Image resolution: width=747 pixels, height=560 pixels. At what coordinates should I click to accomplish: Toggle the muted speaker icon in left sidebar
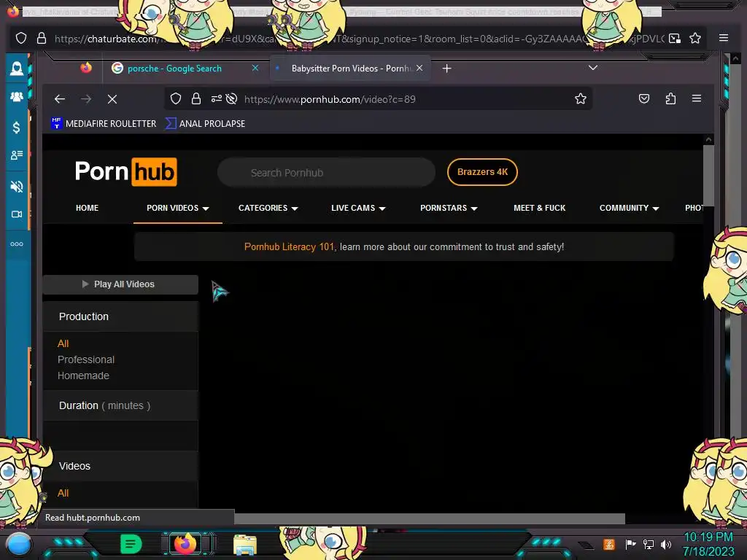tap(17, 186)
